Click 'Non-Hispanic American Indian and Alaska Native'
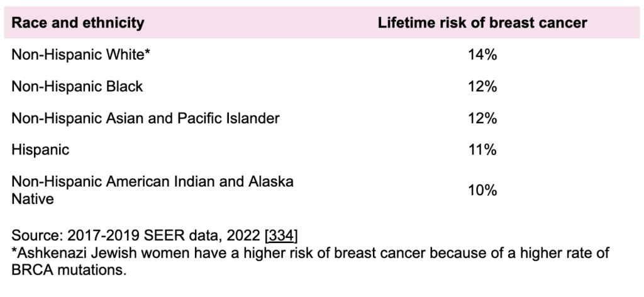The image size is (644, 297). 152,190
